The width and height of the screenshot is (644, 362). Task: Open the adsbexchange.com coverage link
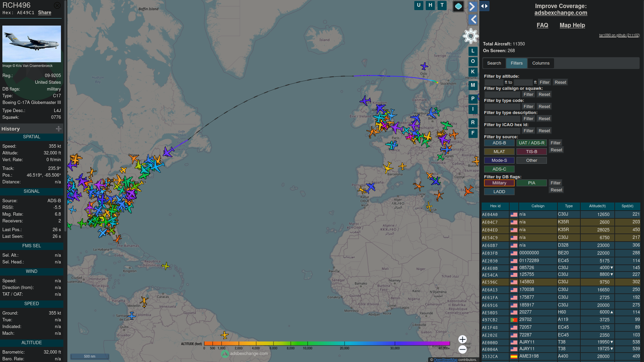560,13
